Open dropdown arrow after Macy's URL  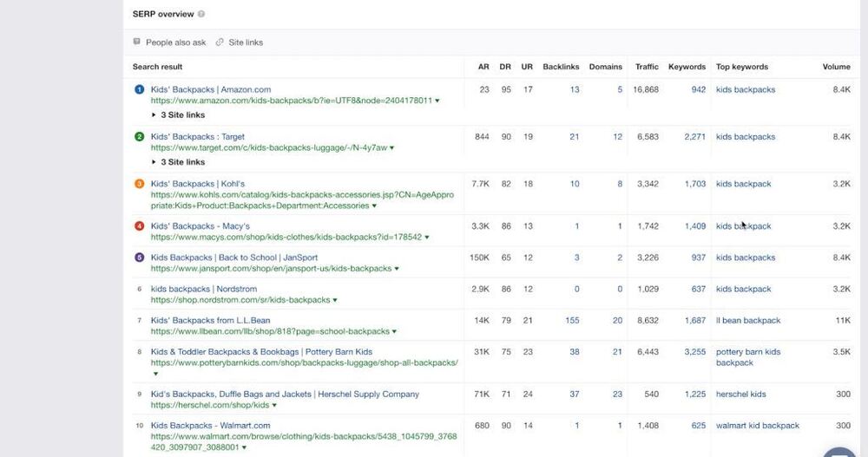pyautogui.click(x=427, y=238)
